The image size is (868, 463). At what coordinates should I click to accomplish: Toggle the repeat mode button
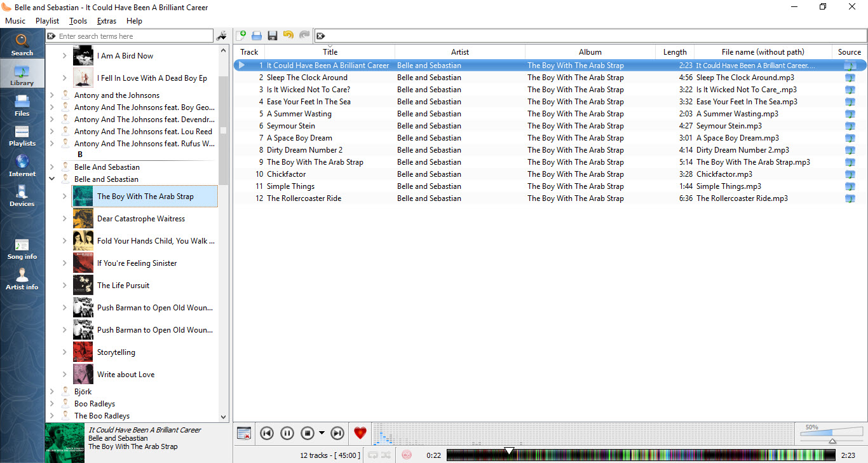tap(373, 455)
